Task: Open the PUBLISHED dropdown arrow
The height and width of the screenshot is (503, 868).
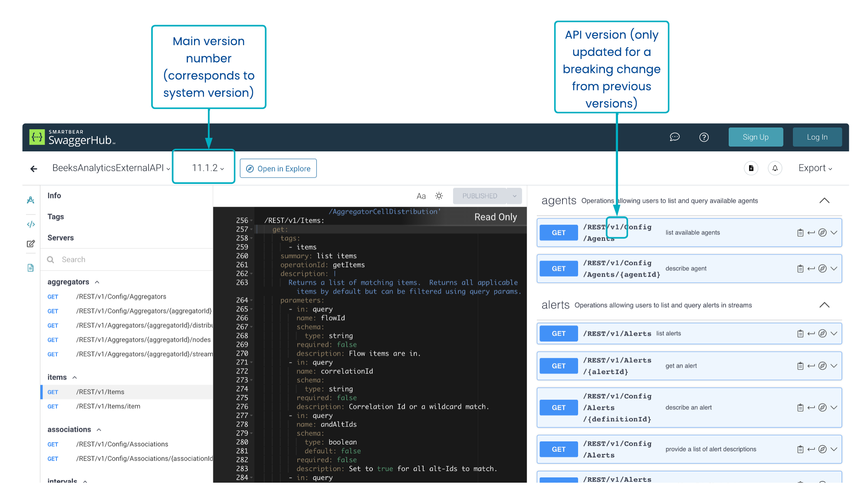Action: [514, 196]
